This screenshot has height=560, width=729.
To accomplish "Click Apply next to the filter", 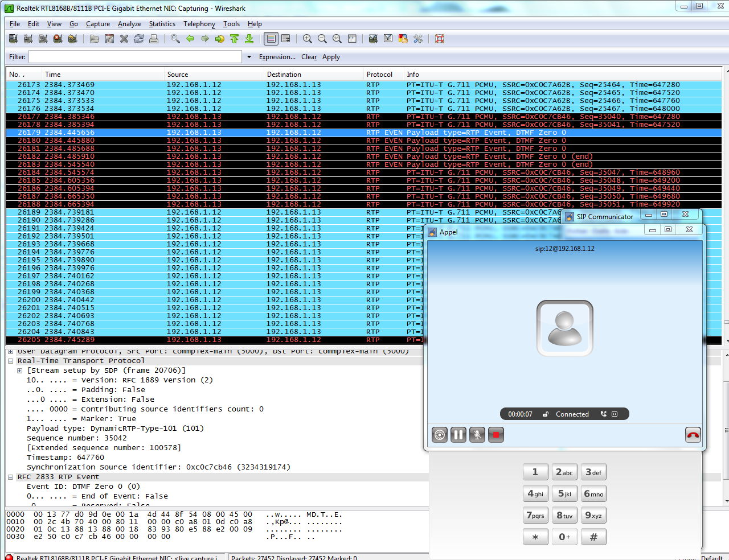I will 331,57.
